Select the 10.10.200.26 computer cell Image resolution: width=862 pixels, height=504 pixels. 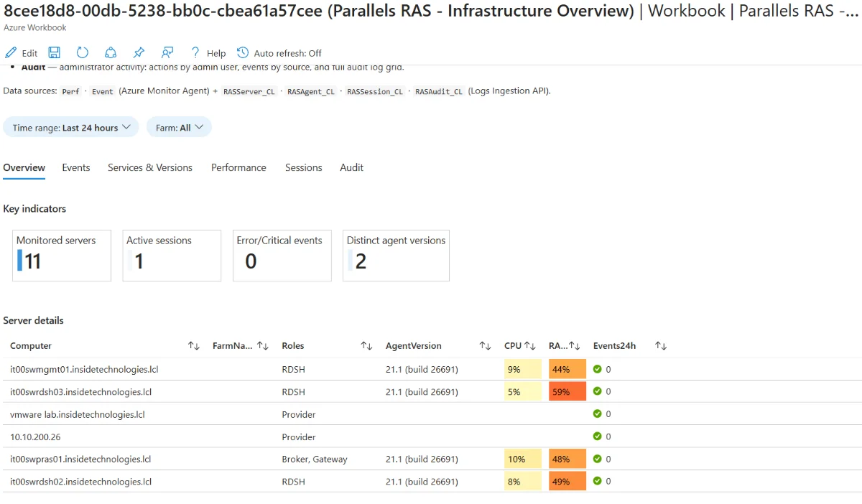click(x=35, y=437)
